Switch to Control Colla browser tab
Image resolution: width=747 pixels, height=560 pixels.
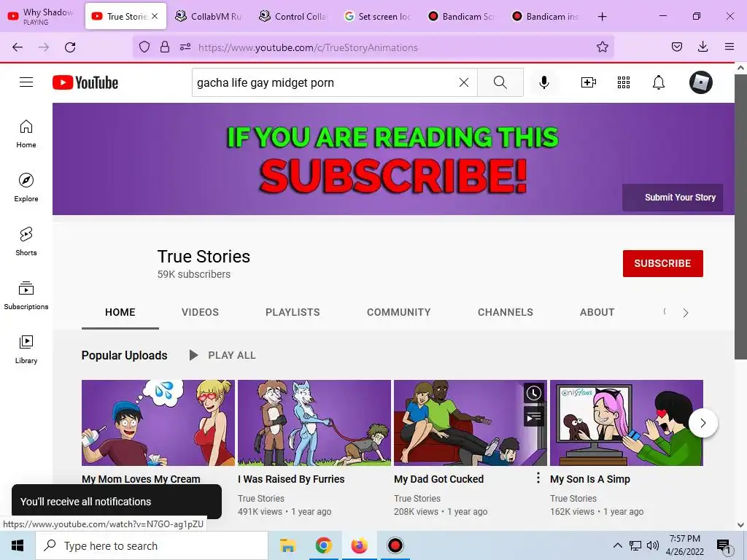293,17
